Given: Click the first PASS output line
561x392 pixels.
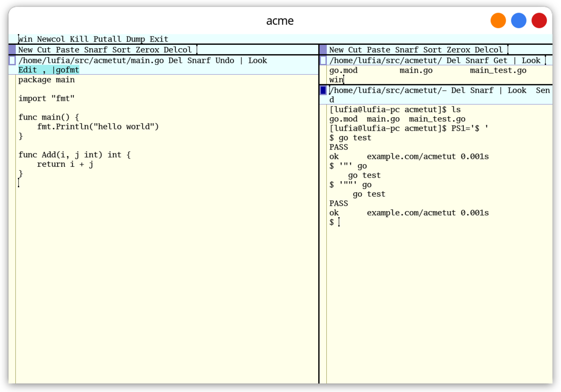Looking at the screenshot, I should coord(339,147).
